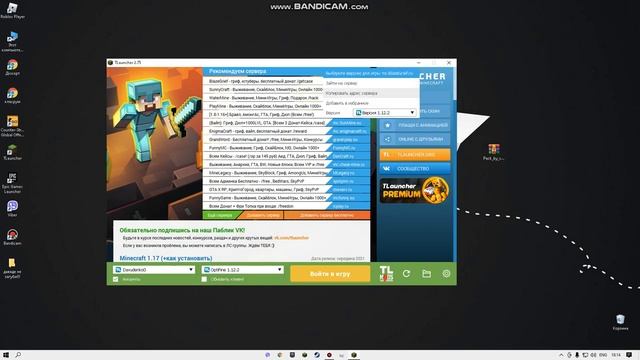Open Recycle Bin desktop icon
This screenshot has width=640, height=360.
pyautogui.click(x=620, y=322)
